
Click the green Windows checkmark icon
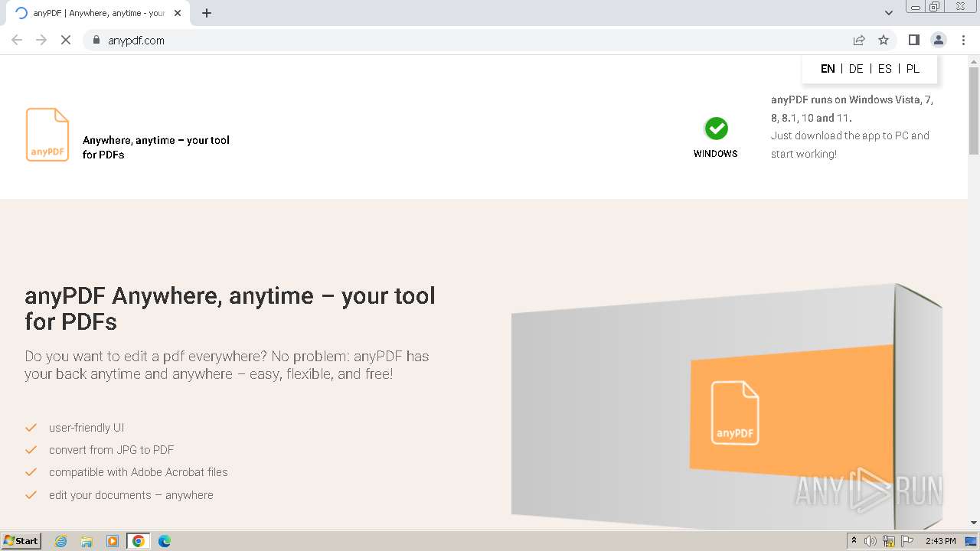[x=716, y=129]
